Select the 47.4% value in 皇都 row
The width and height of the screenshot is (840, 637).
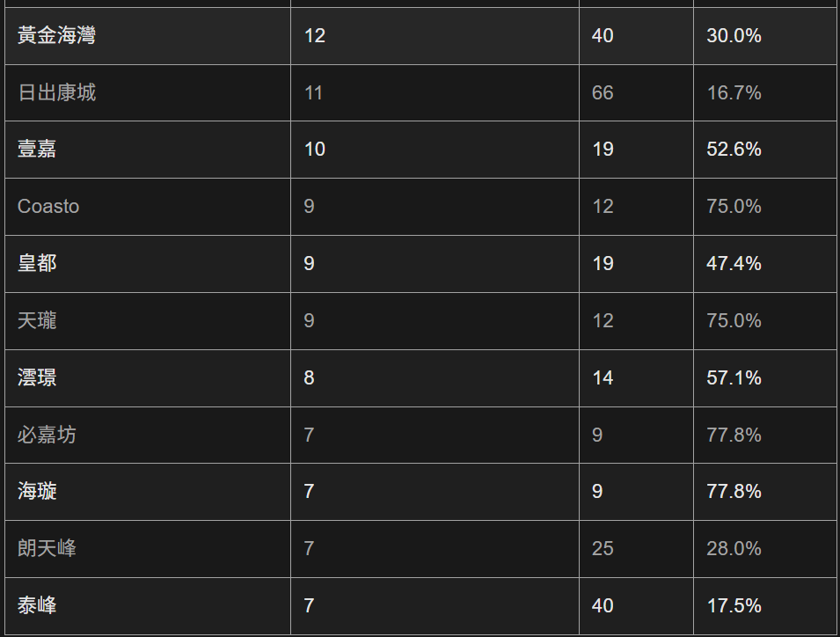tap(734, 264)
